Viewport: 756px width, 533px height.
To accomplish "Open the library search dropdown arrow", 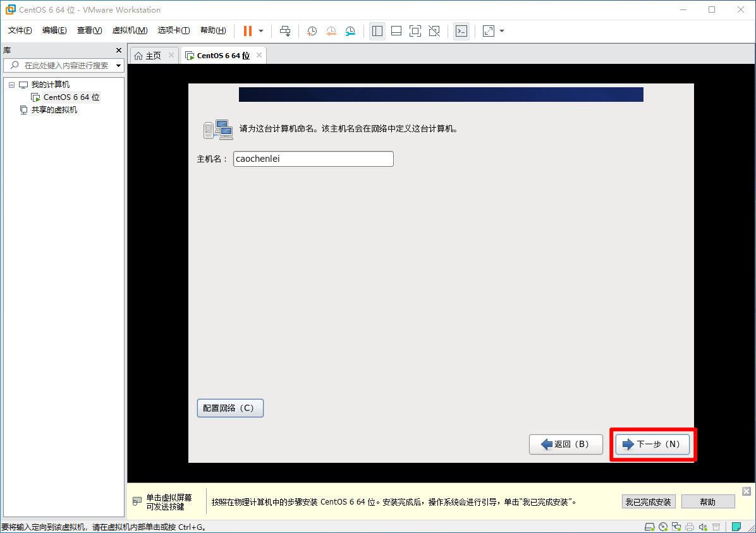I will tap(119, 66).
